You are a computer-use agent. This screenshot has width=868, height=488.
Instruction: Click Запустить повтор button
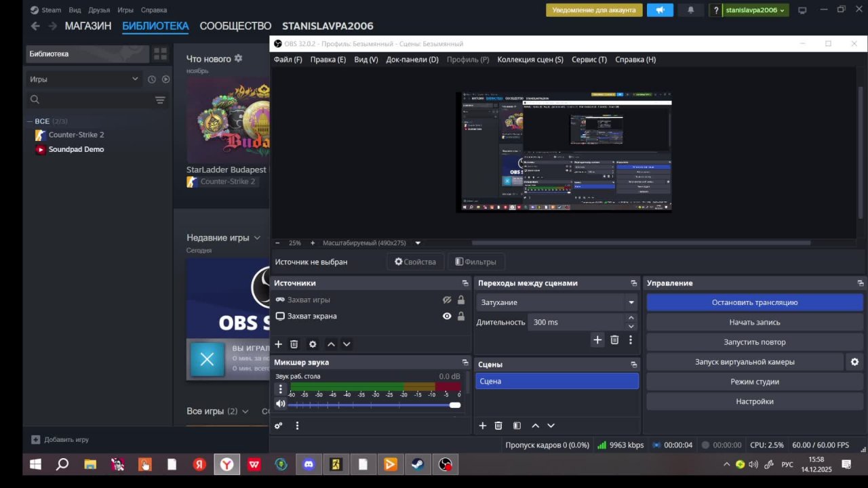pyautogui.click(x=754, y=342)
